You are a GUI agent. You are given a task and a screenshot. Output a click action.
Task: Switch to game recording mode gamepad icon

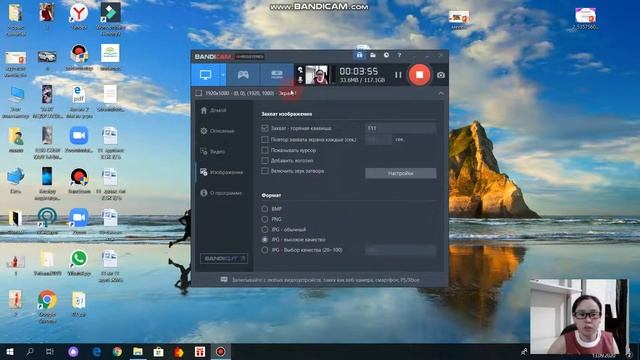[243, 74]
